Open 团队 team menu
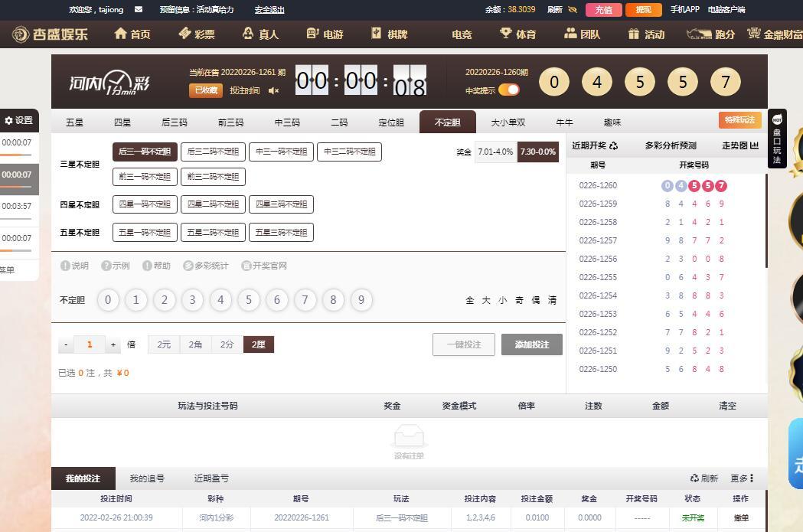803x532 pixels. tap(582, 34)
